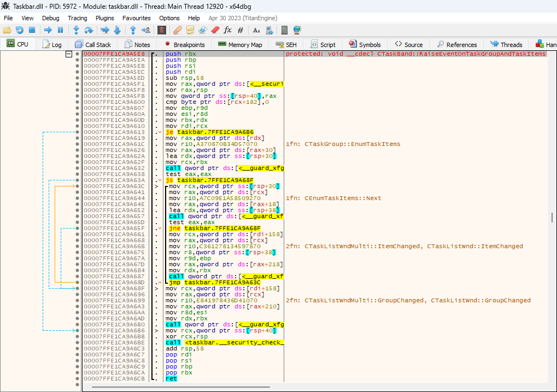Select the 'jmp taskbar.7FFE1CA9A63C' instruction

coord(215,283)
